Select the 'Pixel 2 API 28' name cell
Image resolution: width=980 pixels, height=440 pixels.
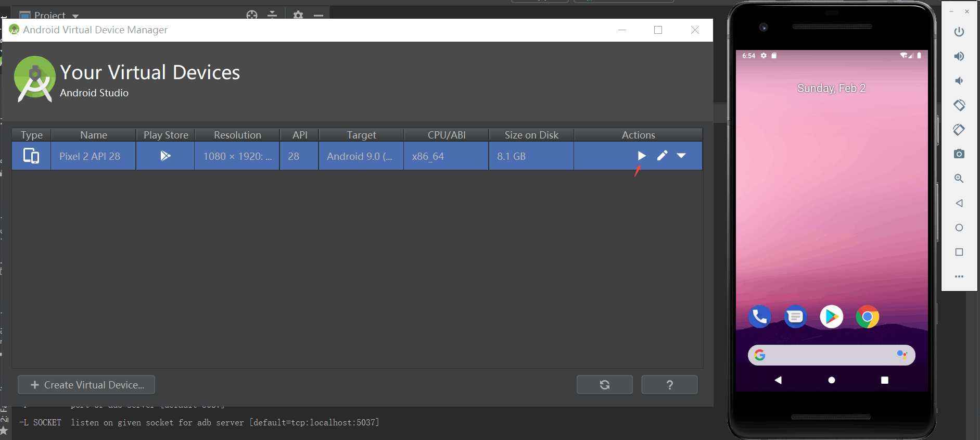click(94, 156)
